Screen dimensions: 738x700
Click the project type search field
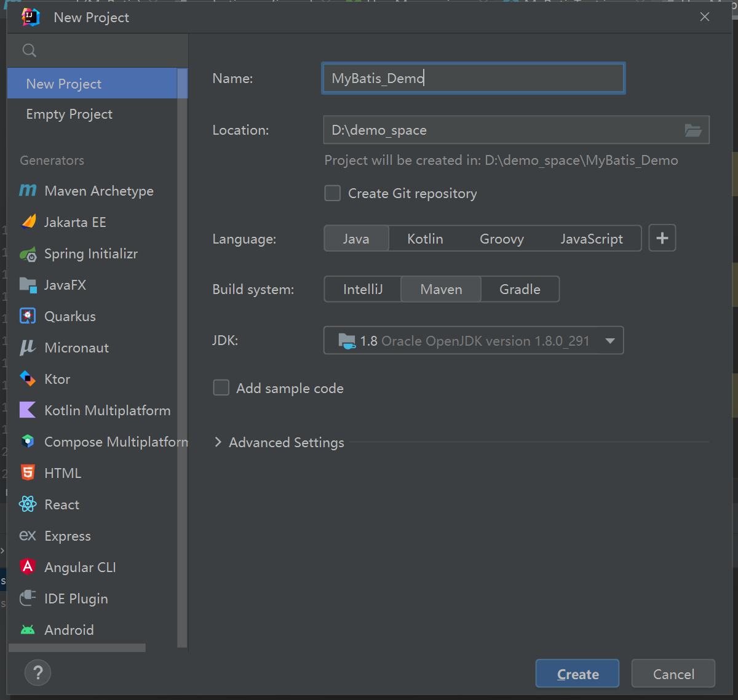(98, 50)
